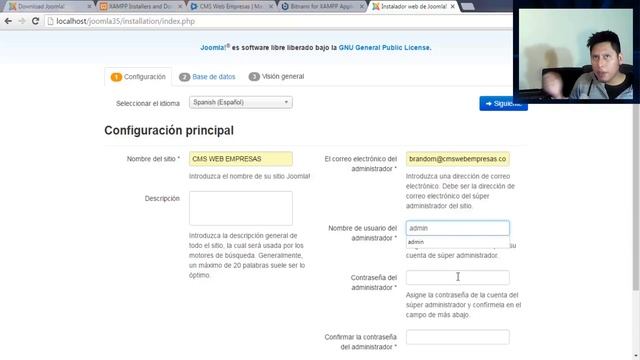Click the admin email field
Image resolution: width=640 pixels, height=360 pixels.
pos(458,159)
